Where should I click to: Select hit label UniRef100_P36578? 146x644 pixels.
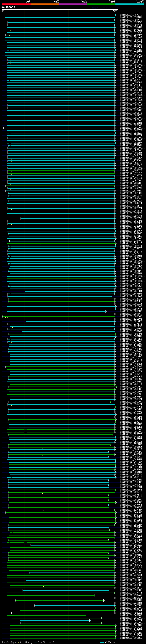click(131, 87)
